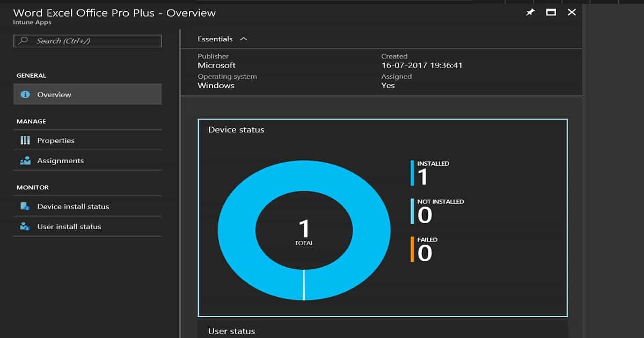Close the Overview blade
Screen dimensions: 644x338
point(572,12)
